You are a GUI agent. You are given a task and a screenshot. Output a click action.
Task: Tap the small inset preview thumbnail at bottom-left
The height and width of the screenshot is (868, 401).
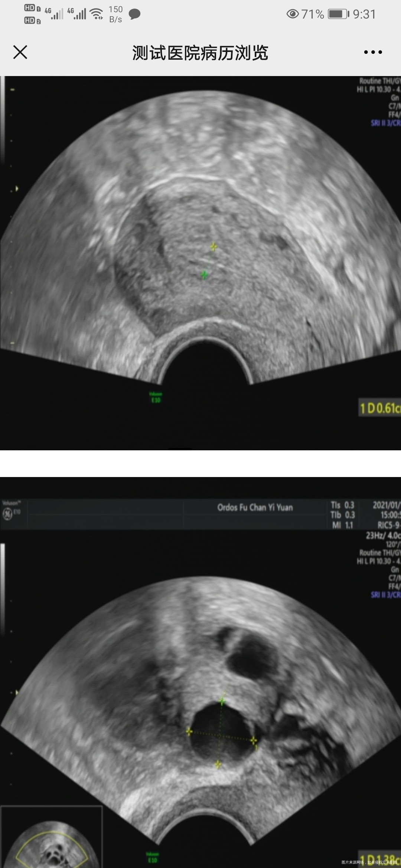click(x=51, y=838)
